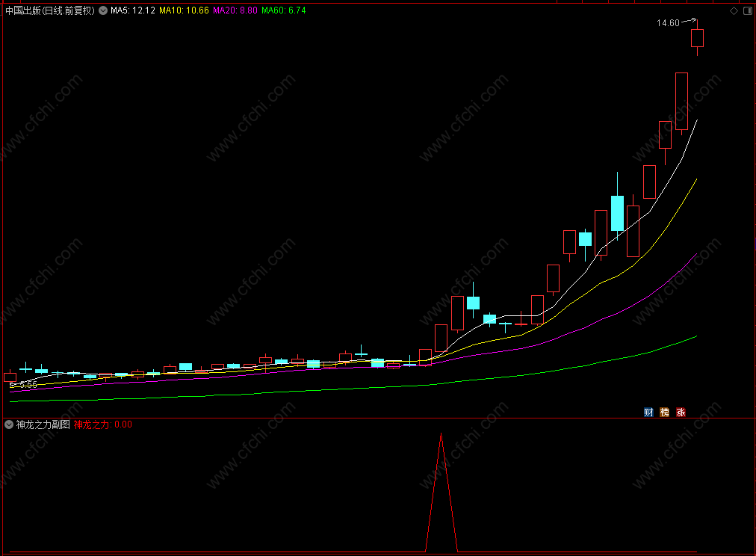Image resolution: width=756 pixels, height=556 pixels.
Task: Expand the 神龙之力副图 indicator dropdown
Action: tap(9, 424)
